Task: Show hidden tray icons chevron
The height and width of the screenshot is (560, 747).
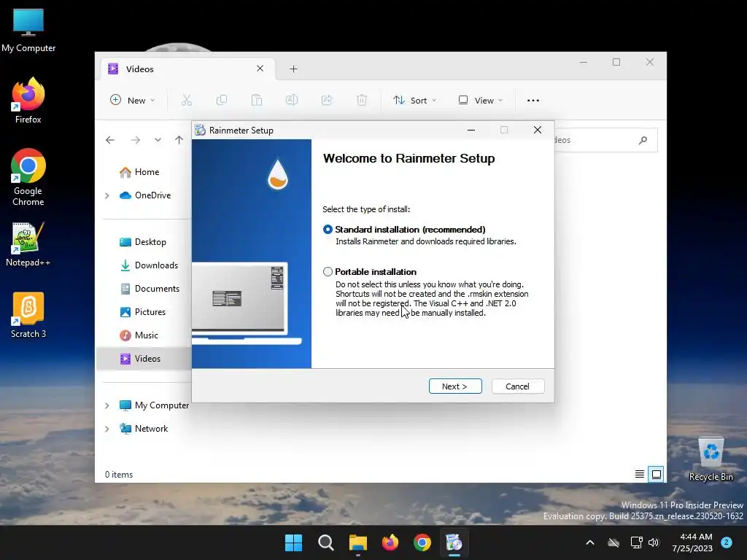Action: (589, 542)
